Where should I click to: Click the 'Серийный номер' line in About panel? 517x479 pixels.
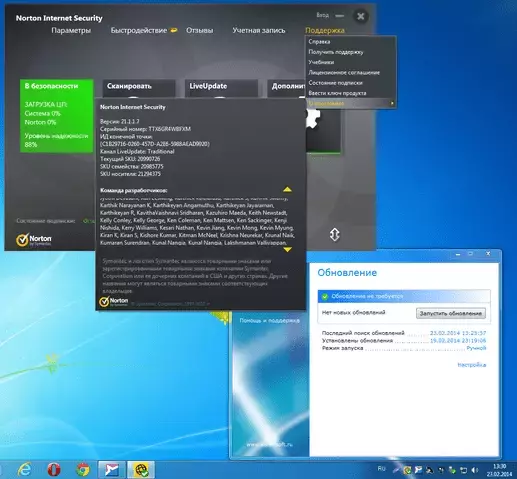[145, 129]
